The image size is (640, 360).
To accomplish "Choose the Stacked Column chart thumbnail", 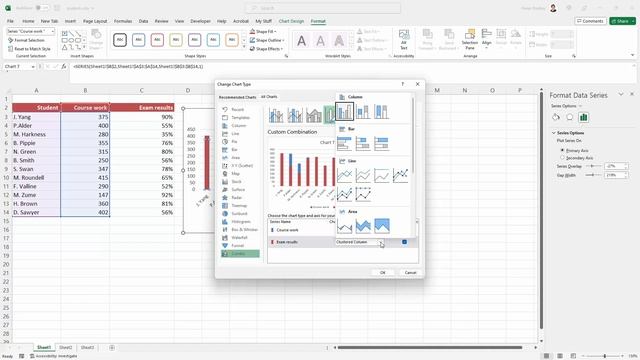I will coord(362,111).
